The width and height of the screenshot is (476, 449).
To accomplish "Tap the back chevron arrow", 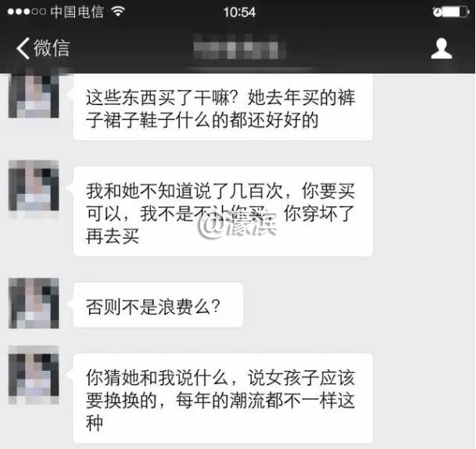I will pyautogui.click(x=23, y=48).
